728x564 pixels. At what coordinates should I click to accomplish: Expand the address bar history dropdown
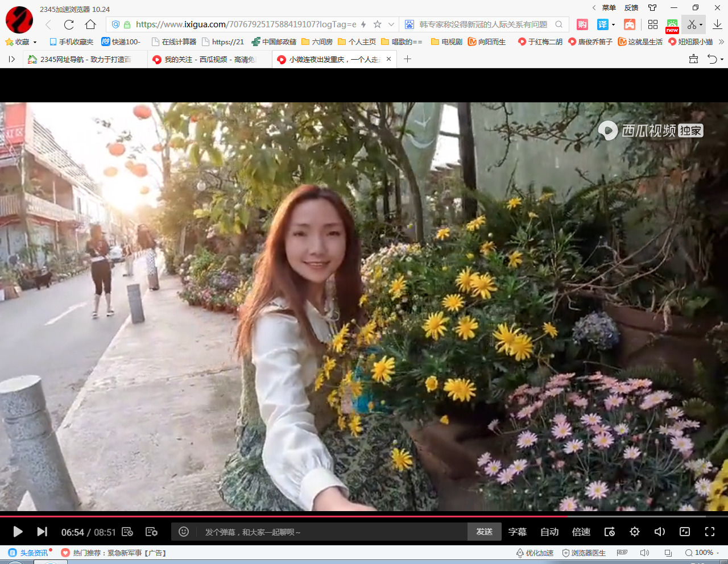tap(391, 24)
